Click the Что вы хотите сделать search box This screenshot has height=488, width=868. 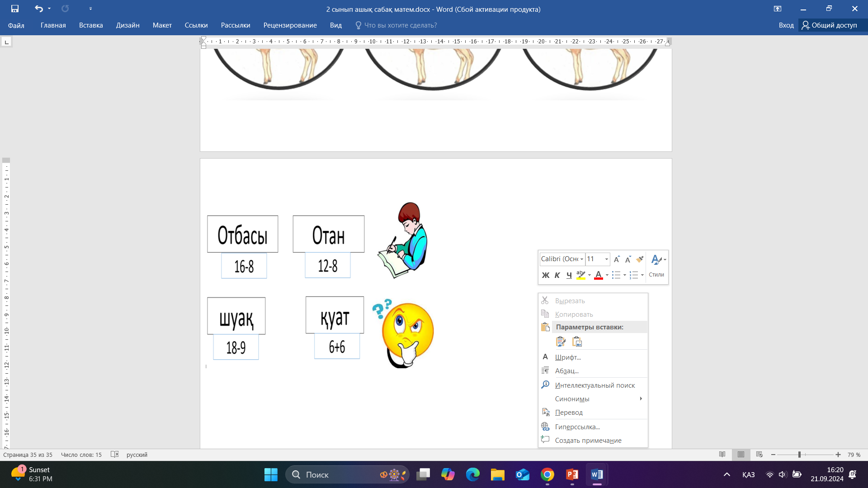pos(400,25)
